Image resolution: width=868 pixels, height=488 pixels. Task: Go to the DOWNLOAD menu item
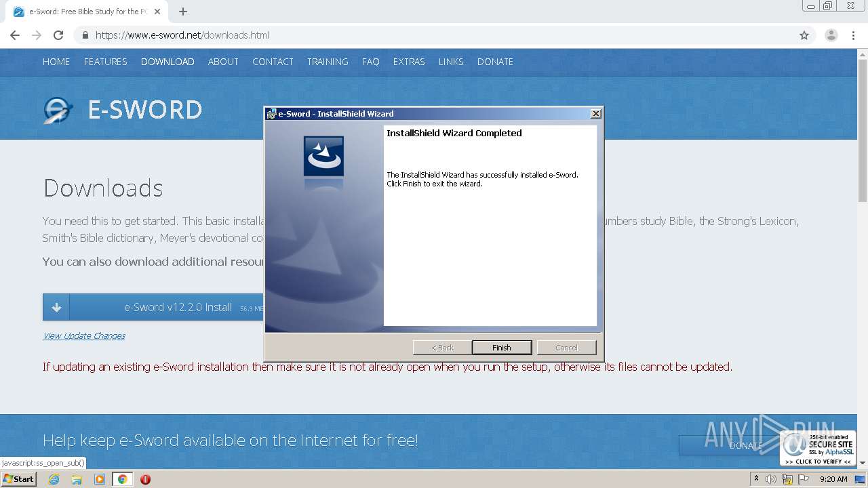167,62
